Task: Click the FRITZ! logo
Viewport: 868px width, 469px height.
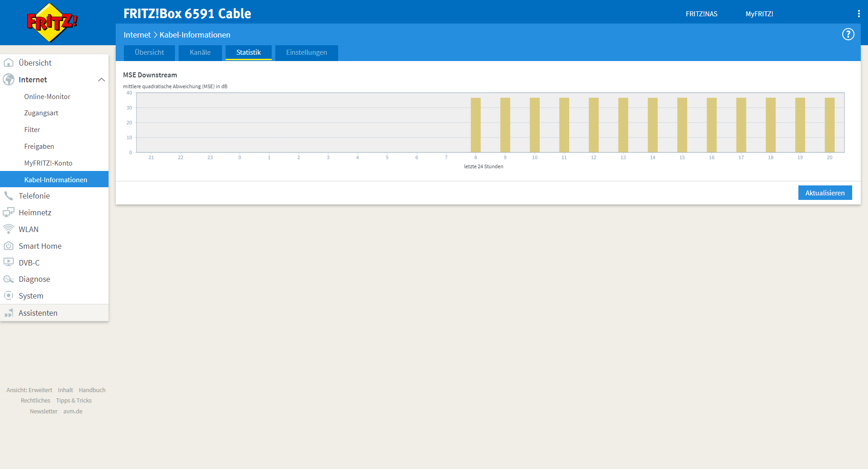Action: (52, 22)
